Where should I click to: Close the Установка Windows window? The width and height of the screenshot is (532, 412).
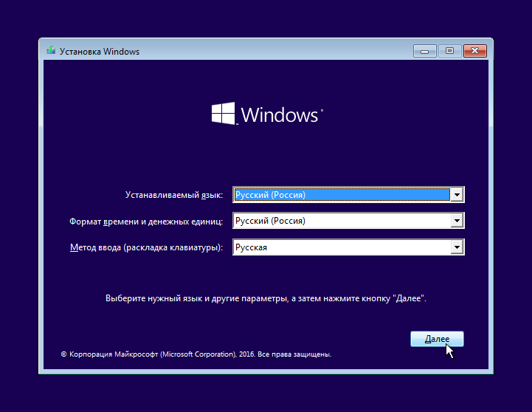pos(475,51)
